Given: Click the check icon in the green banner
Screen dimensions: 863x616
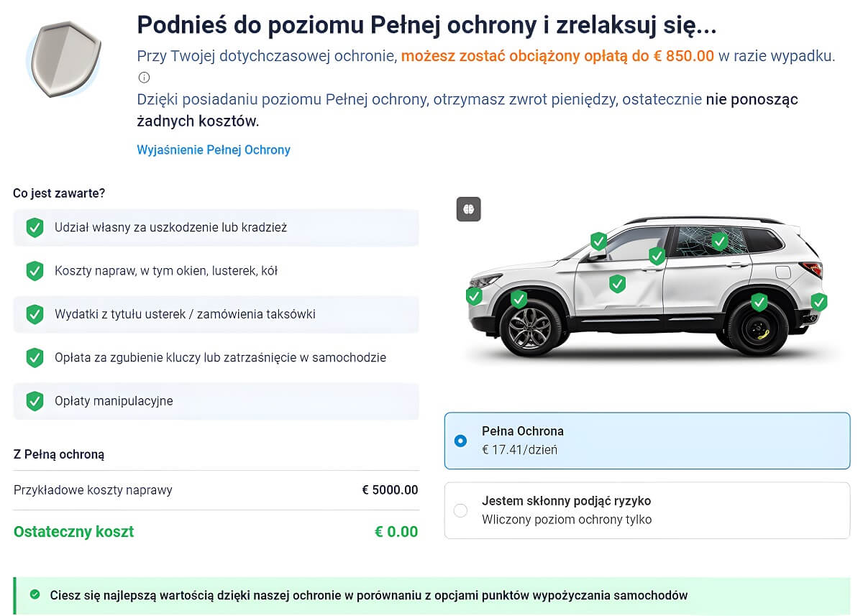Looking at the screenshot, I should [x=35, y=594].
